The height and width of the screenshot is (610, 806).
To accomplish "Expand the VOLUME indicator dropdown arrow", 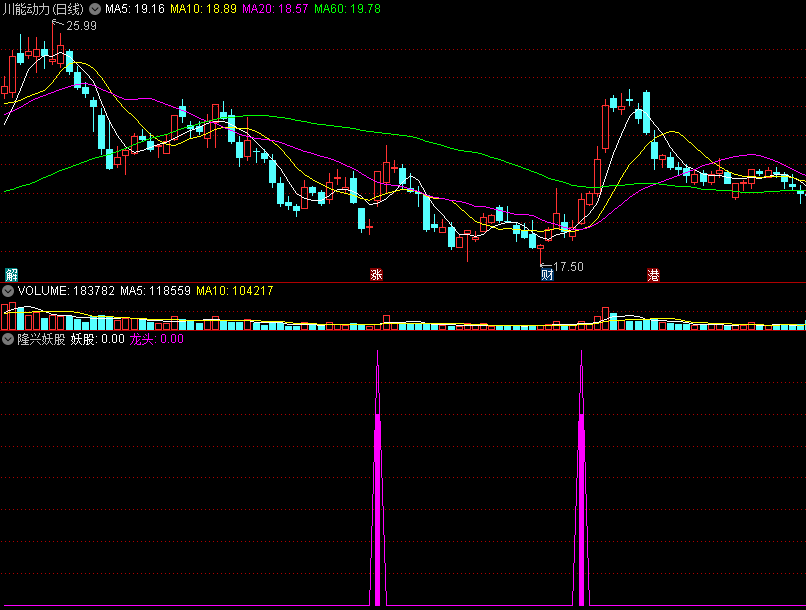I will (x=8, y=291).
